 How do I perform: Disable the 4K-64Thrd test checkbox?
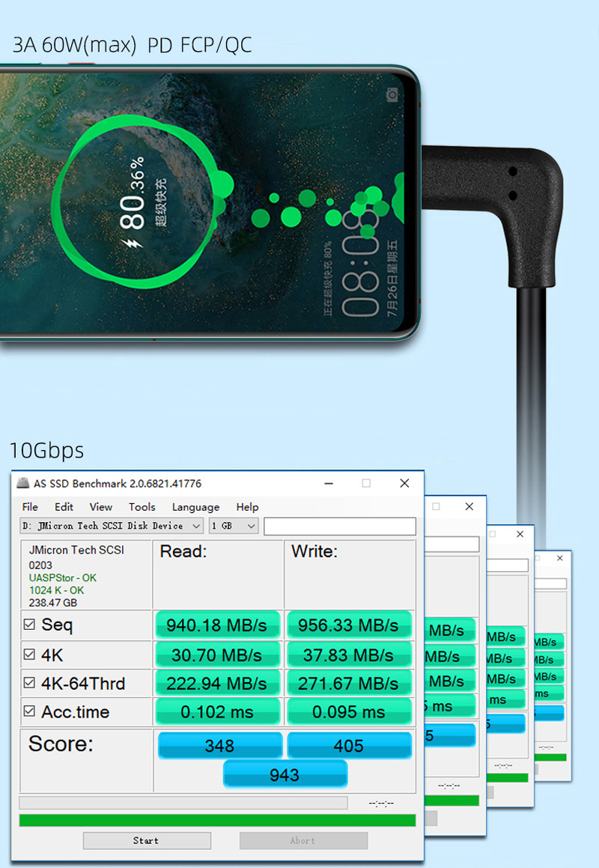click(x=29, y=683)
